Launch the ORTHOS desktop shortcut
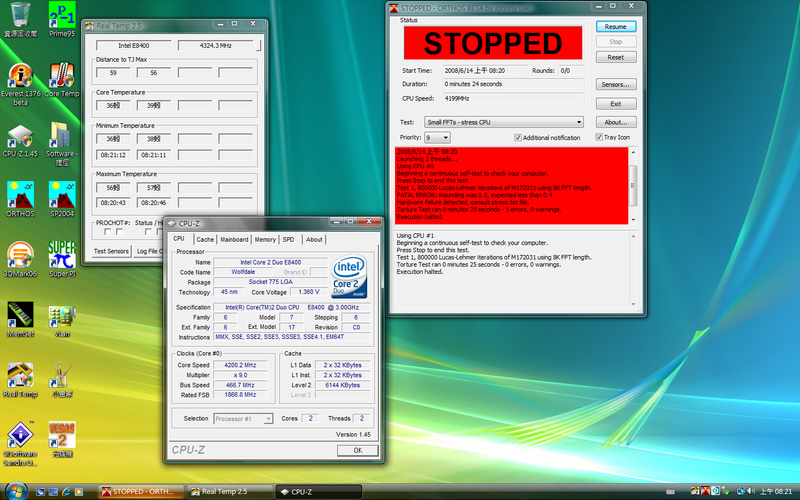The height and width of the screenshot is (500, 800). click(x=20, y=199)
